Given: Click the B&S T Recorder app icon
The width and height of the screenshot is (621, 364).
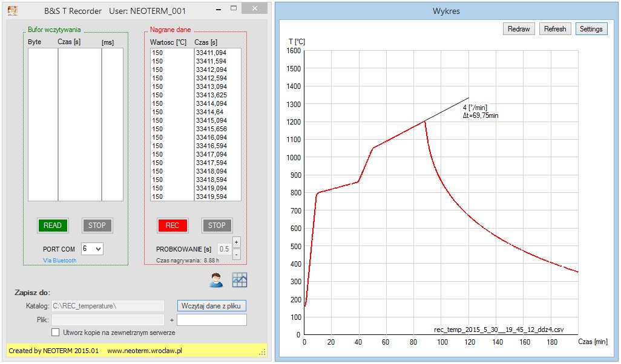Looking at the screenshot, I should pos(12,10).
